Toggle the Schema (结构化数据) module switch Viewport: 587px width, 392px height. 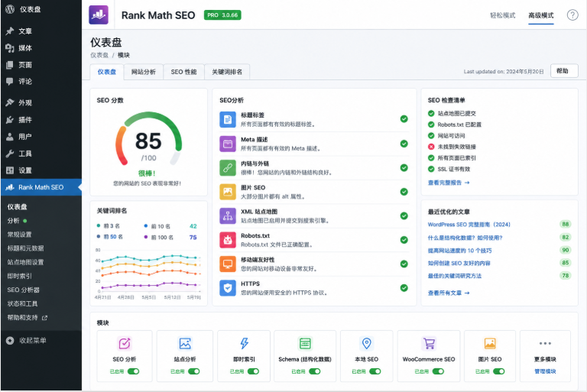pos(314,371)
